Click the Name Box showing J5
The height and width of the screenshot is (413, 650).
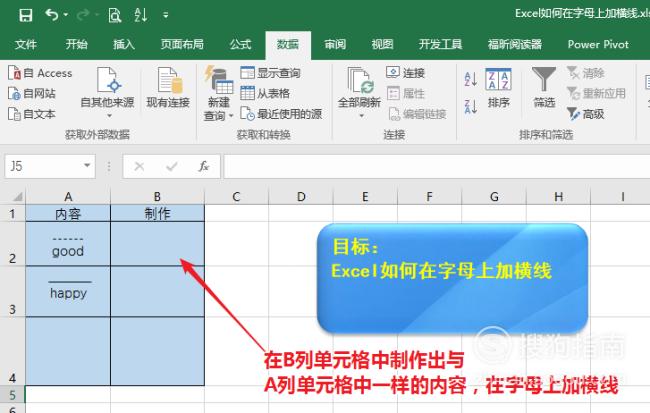click(43, 166)
